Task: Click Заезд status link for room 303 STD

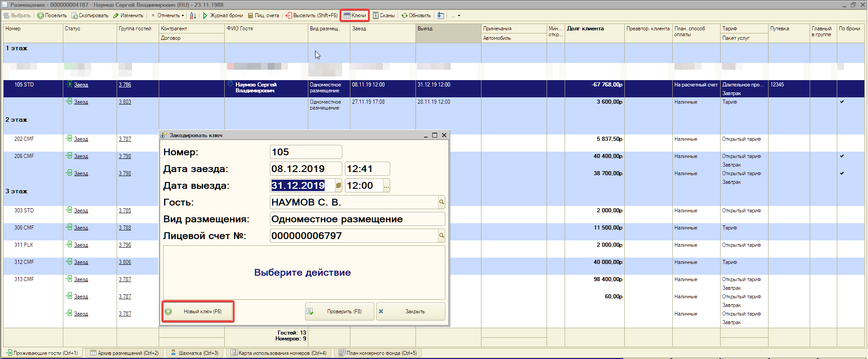Action: pyautogui.click(x=81, y=211)
